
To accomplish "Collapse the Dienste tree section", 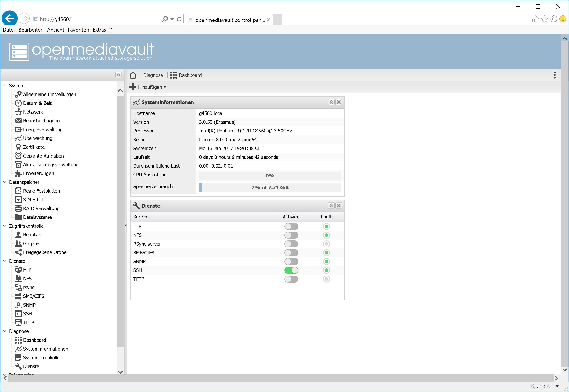I will pyautogui.click(x=4, y=261).
